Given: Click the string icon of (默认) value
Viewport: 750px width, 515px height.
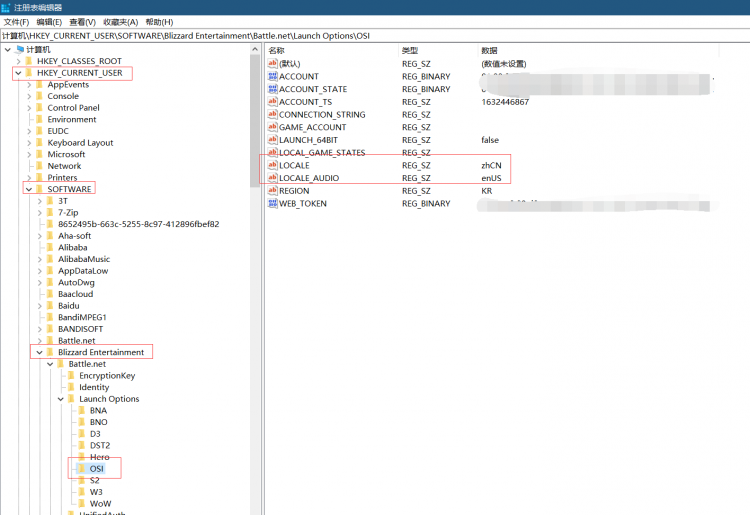Looking at the screenshot, I should pyautogui.click(x=273, y=64).
